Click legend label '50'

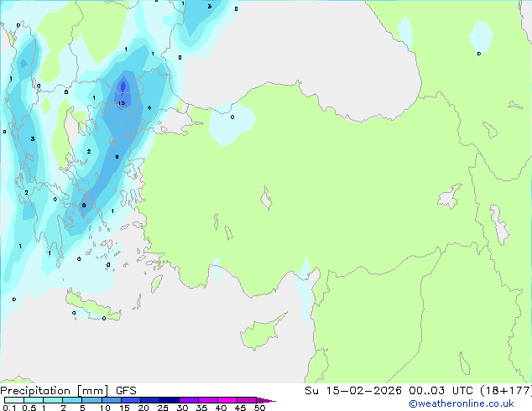[259, 408]
